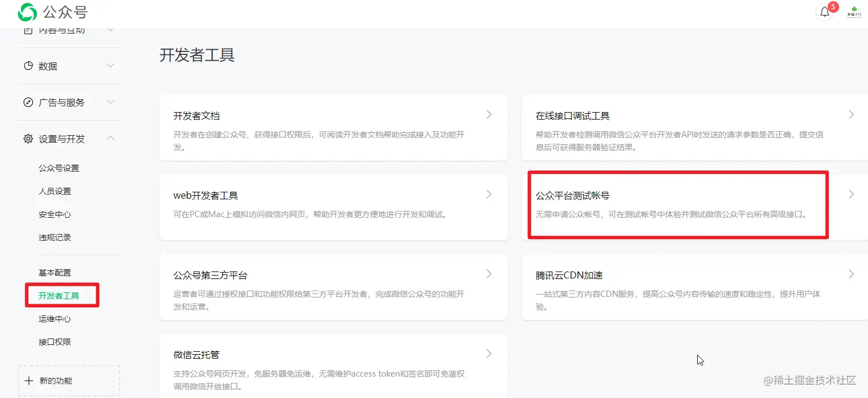Viewport: 868px width, 398px height.
Task: Click the arrow on 腾讯云CDN加速 card
Action: 851,274
